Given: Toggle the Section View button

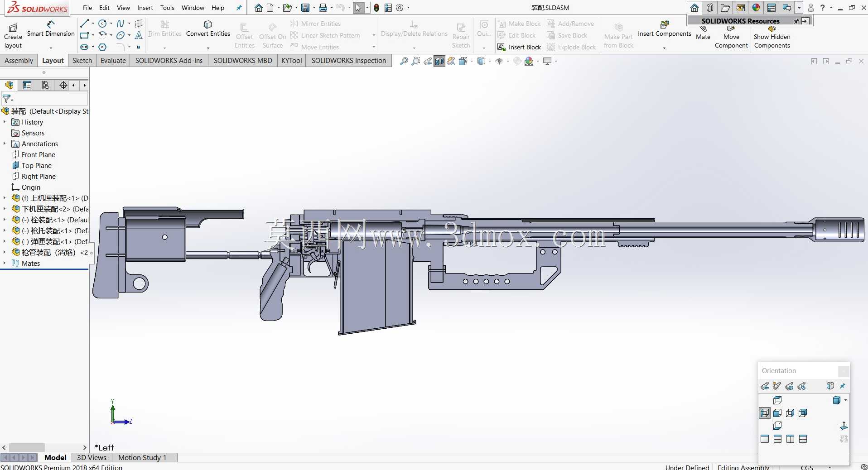Looking at the screenshot, I should tap(439, 61).
